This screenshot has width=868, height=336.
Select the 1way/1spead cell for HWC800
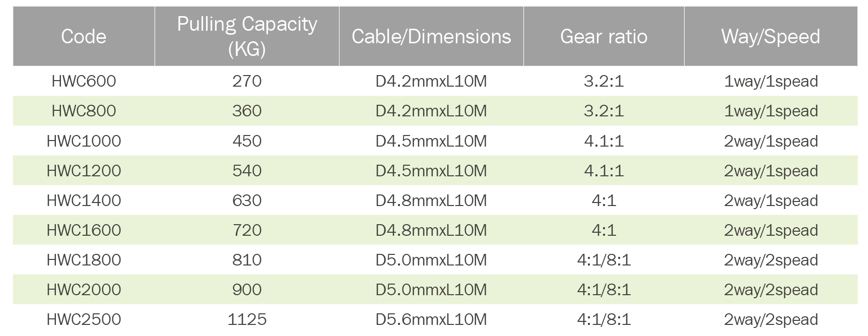770,111
